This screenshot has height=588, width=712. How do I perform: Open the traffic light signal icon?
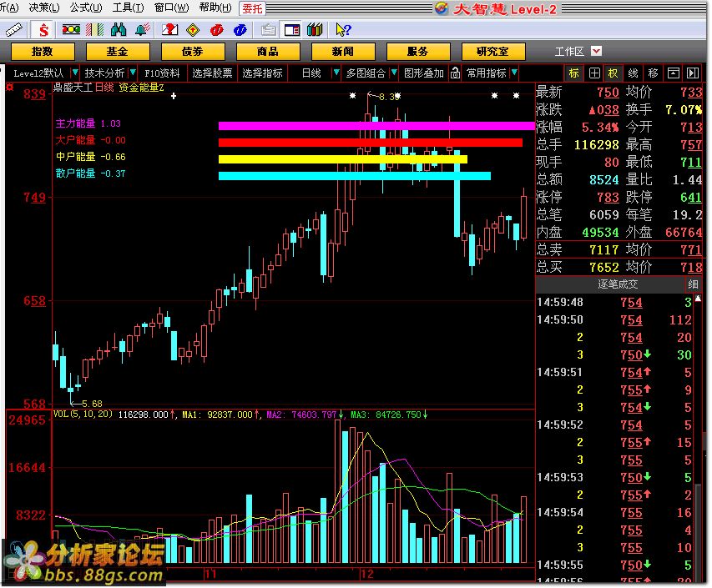pos(71,30)
